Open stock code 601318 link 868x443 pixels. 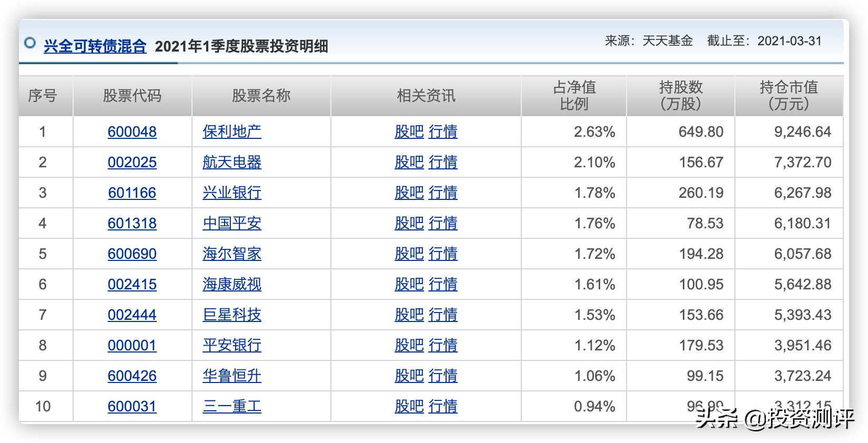click(x=132, y=223)
